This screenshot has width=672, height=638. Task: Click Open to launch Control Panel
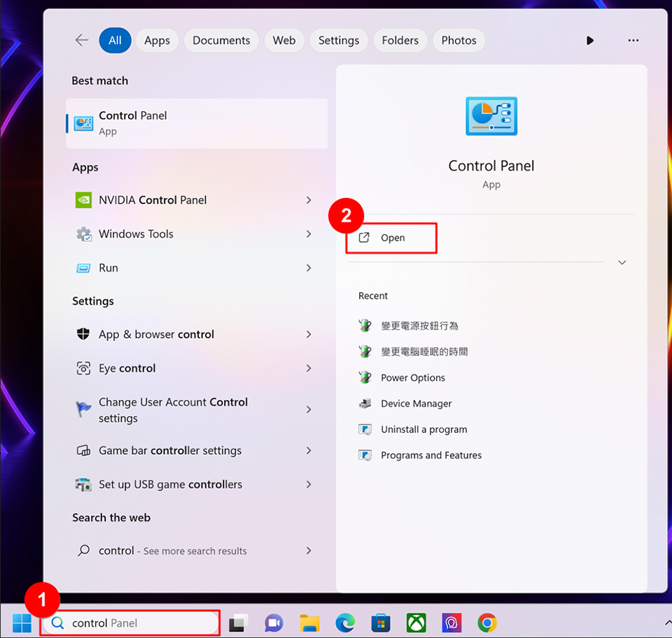391,238
